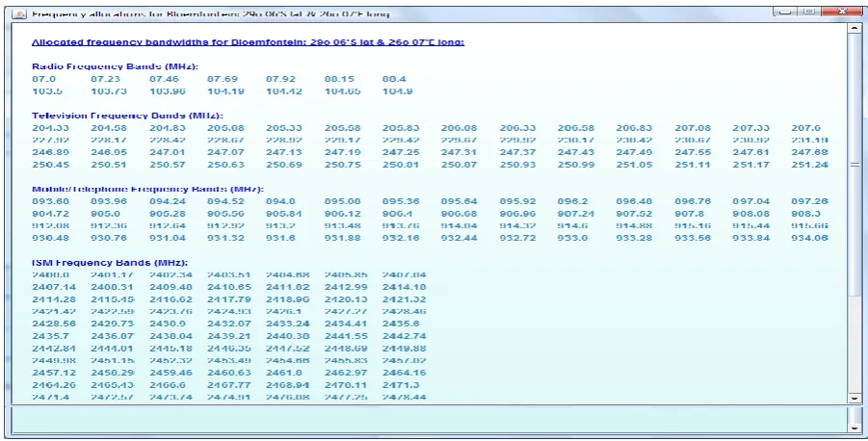Click the 930.48 mobile frequency
The width and height of the screenshot is (868, 441).
(51, 238)
